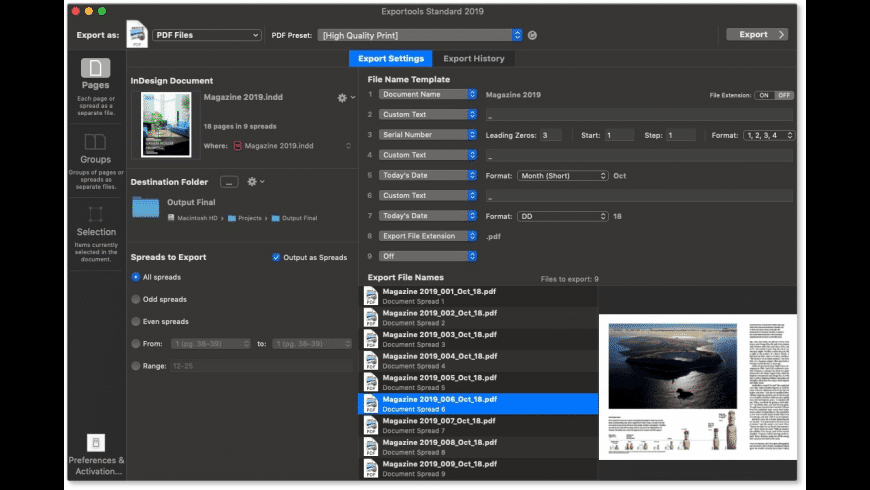This screenshot has width=870, height=490.
Task: Open row 1 Document Name dropdown
Action: coord(428,94)
